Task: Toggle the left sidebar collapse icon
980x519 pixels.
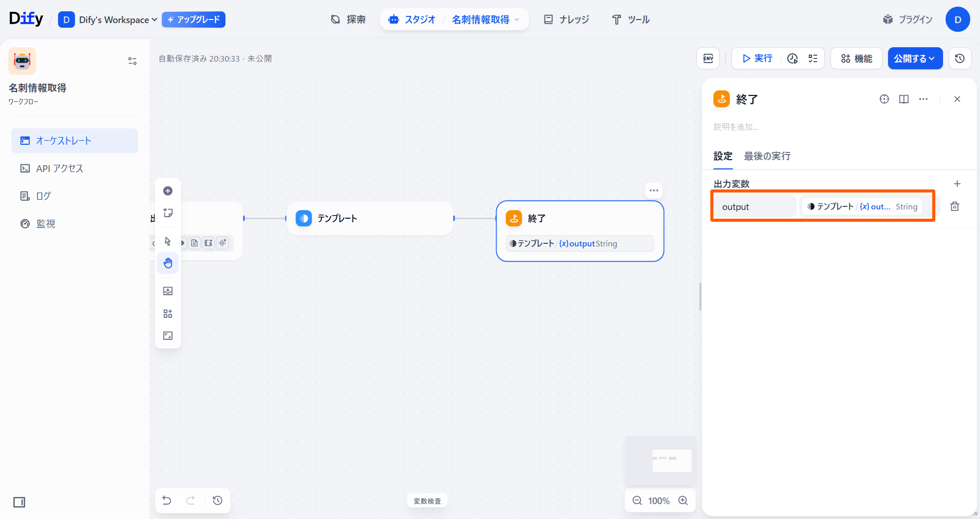Action: click(x=20, y=502)
